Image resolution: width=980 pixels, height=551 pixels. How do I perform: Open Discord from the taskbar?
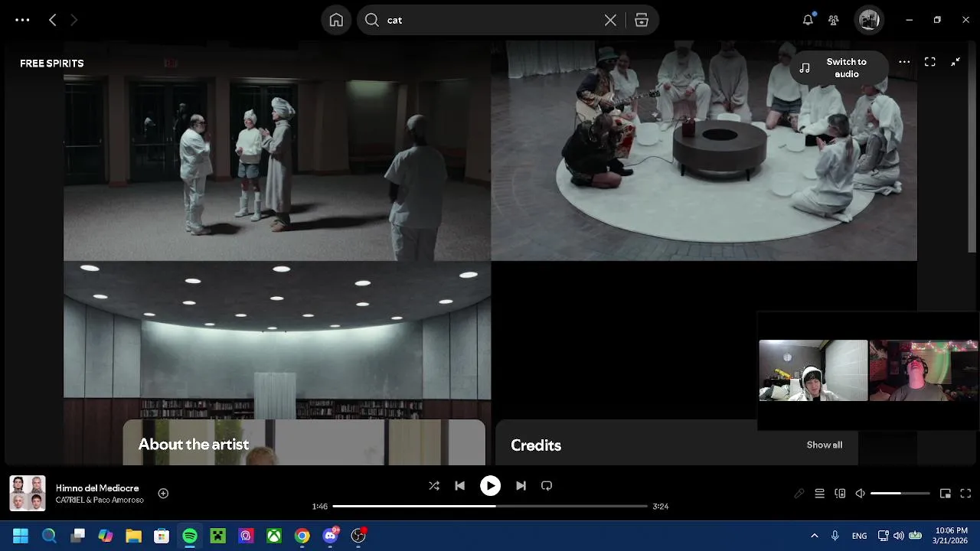pyautogui.click(x=331, y=536)
